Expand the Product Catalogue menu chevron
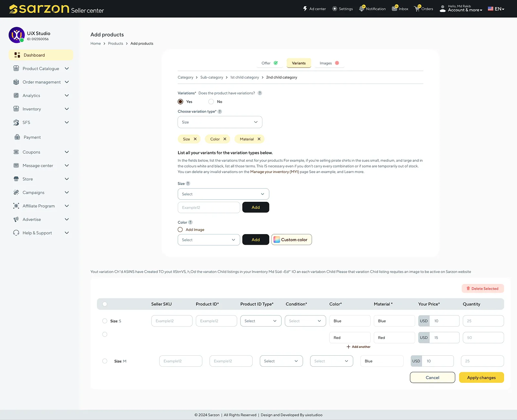 point(67,69)
